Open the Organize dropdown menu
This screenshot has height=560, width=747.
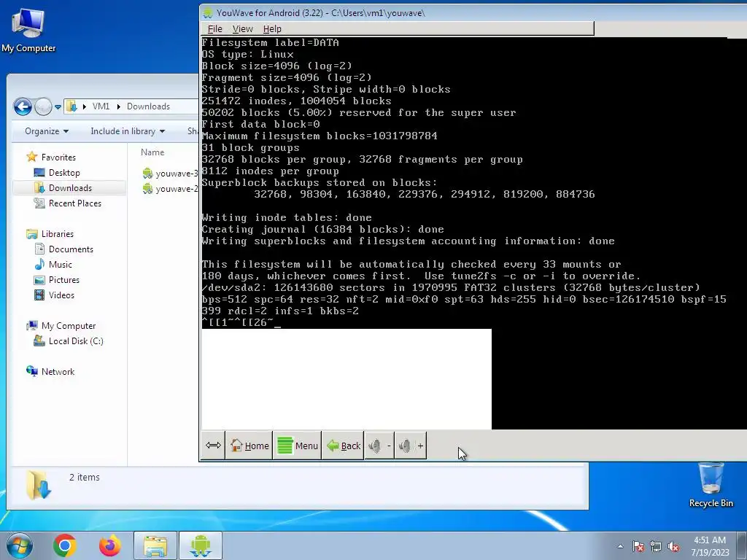click(x=47, y=131)
